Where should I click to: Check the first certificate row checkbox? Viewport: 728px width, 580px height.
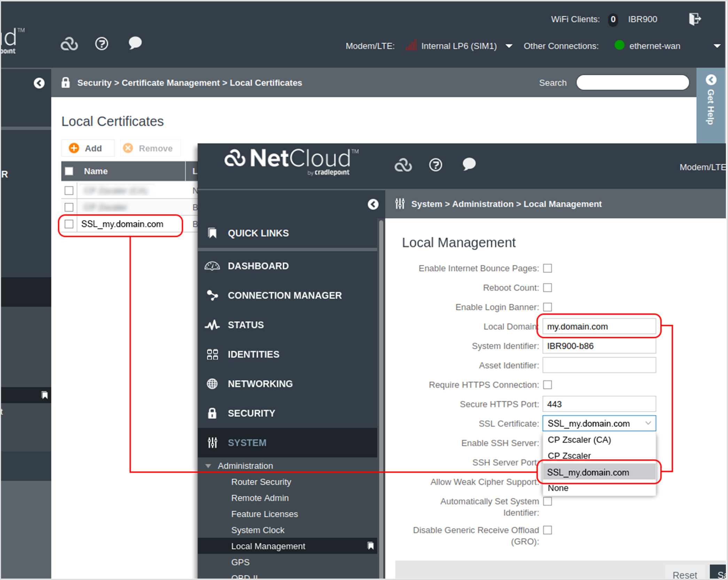click(x=69, y=190)
